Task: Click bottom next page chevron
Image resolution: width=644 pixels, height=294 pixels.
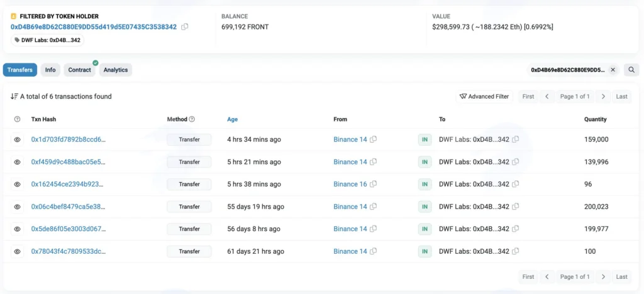Action: coord(603,277)
